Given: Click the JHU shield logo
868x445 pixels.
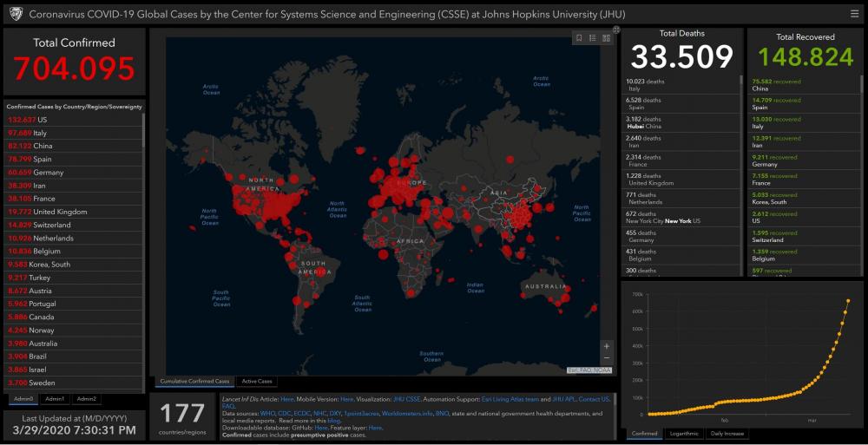Looking at the screenshot, I should coord(13,15).
